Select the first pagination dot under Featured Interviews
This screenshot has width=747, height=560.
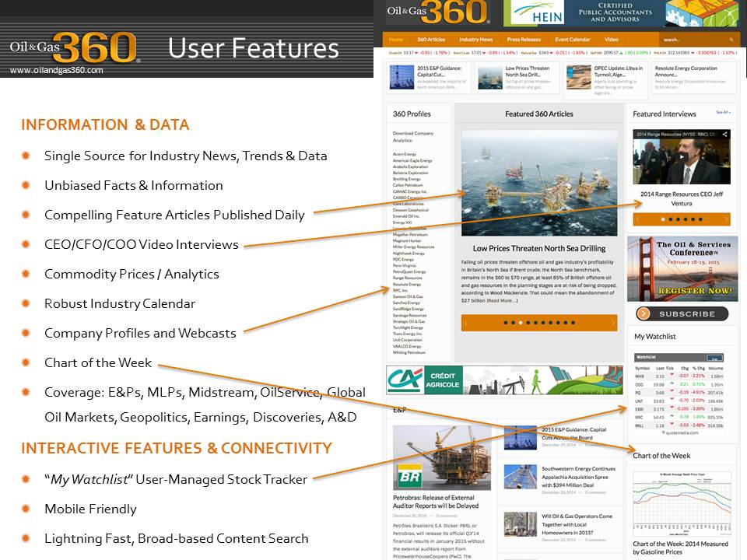coord(662,219)
